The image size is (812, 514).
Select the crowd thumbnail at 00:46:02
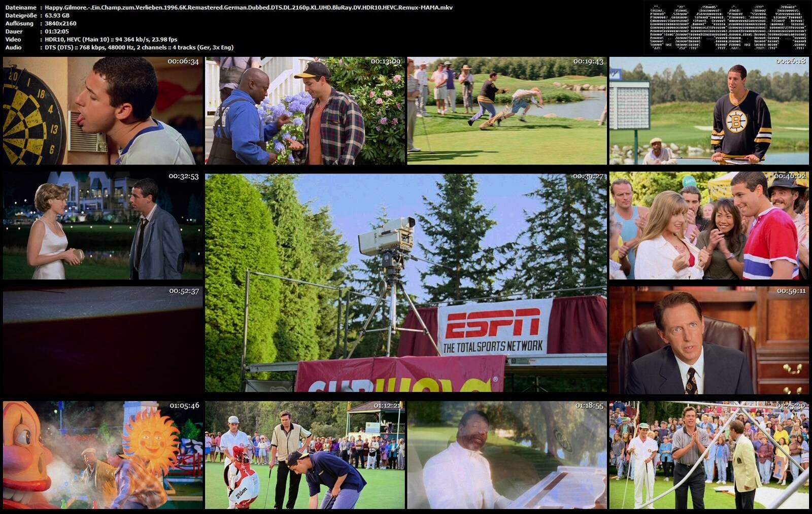click(x=709, y=225)
